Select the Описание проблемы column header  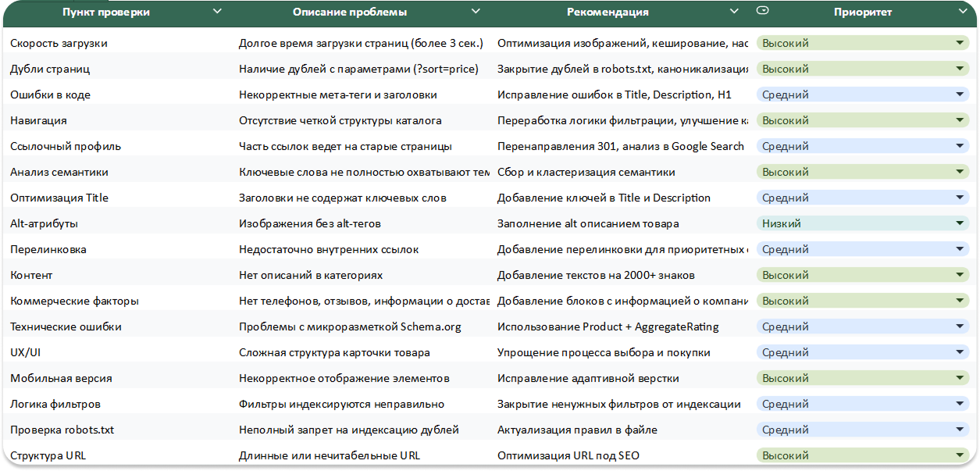pyautogui.click(x=350, y=12)
